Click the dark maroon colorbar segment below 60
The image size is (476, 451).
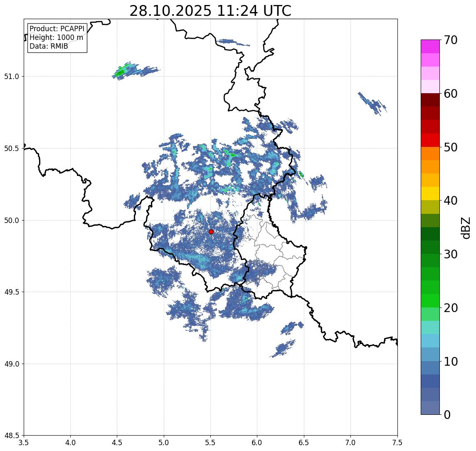pyautogui.click(x=430, y=100)
